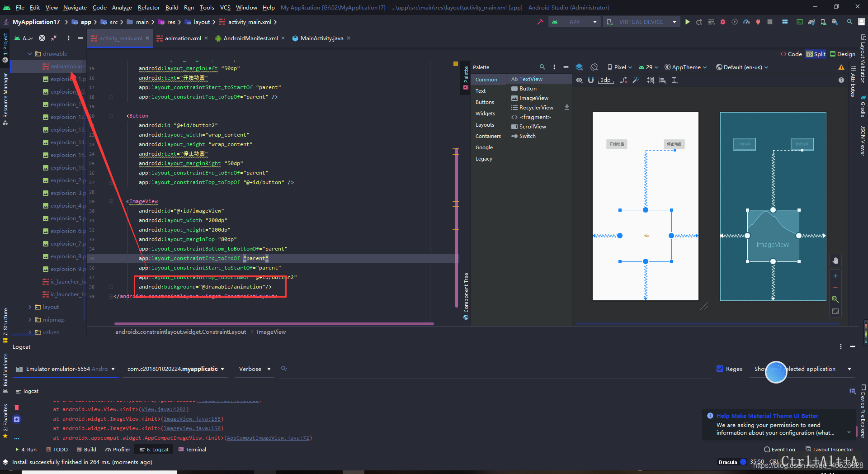Click the Zoom to Fit Screen icon
Viewport: 868px width, 474px height.
(x=835, y=311)
